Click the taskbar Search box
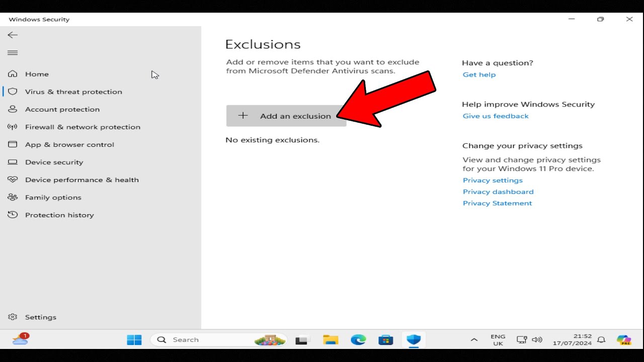 [219, 340]
